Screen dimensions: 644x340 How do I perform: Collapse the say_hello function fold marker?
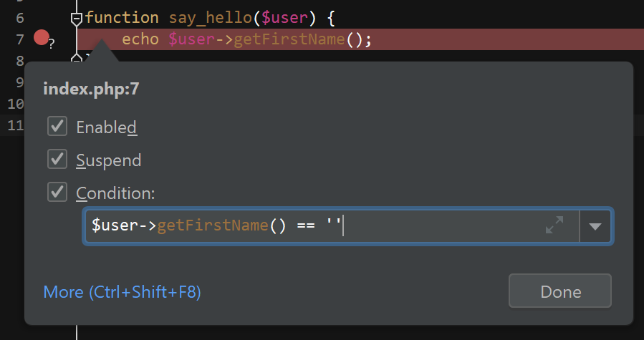pyautogui.click(x=77, y=18)
